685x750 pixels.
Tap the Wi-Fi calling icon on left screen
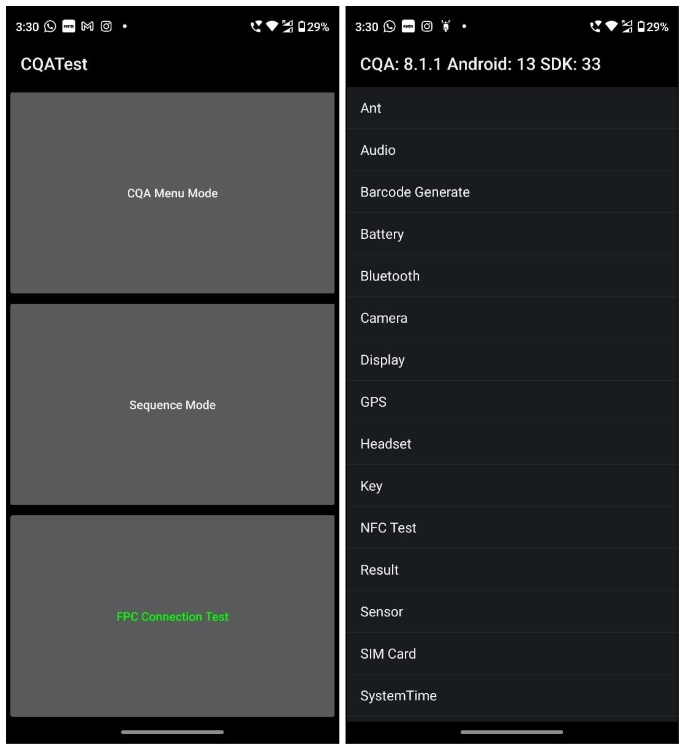[256, 26]
